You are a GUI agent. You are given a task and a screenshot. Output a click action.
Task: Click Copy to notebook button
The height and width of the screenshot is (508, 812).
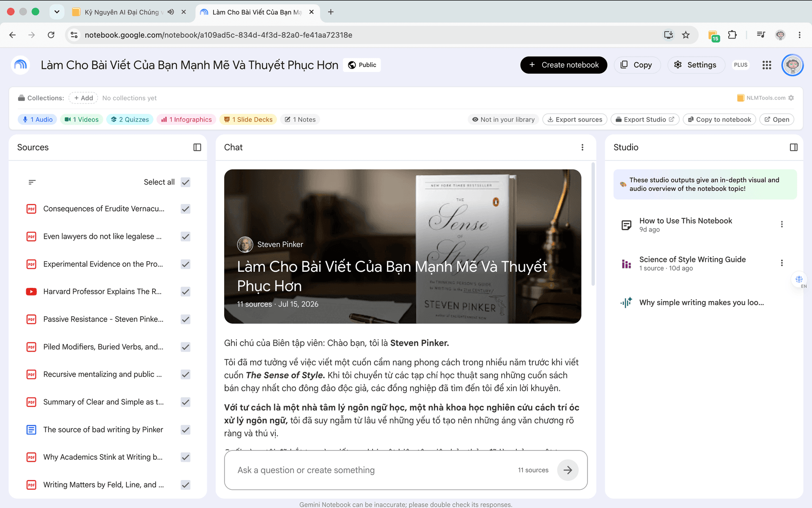(719, 119)
